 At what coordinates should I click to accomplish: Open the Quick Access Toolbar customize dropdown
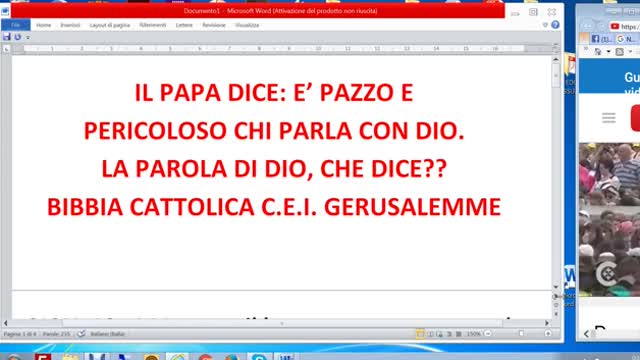click(x=28, y=38)
